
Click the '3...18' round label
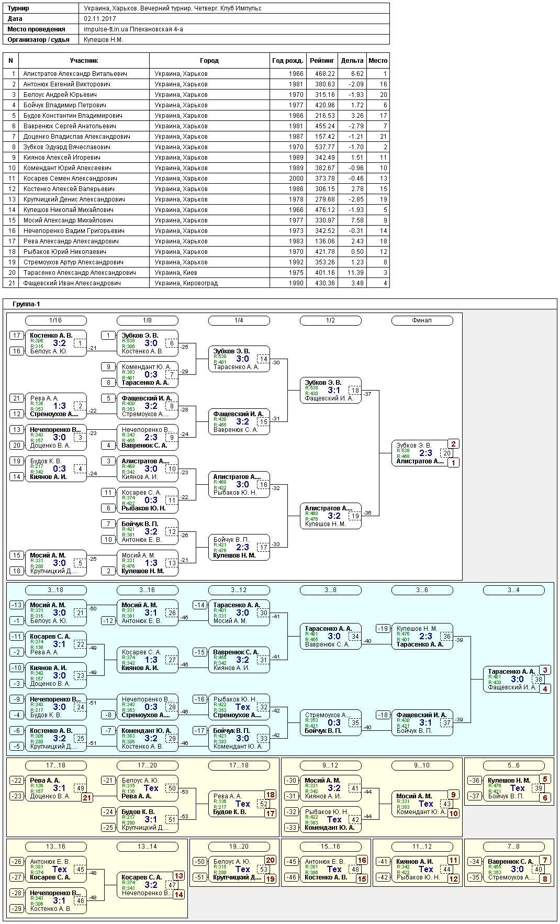(x=55, y=590)
